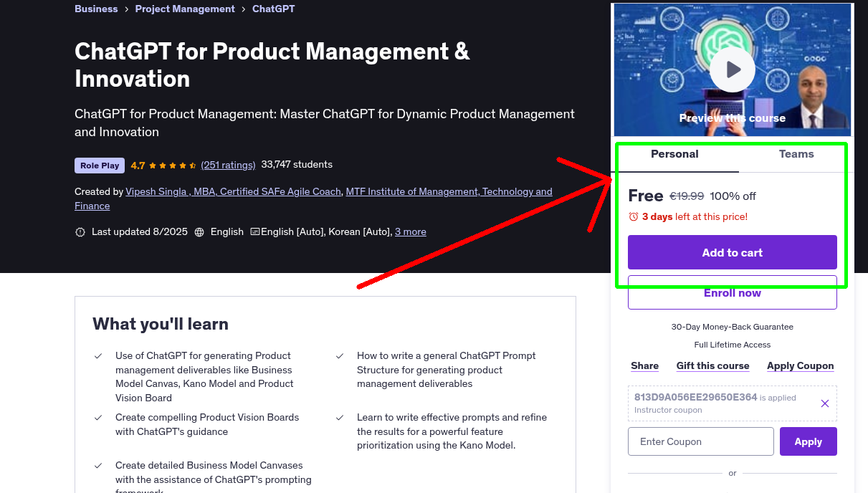
Task: Open the 251 ratings link
Action: pyautogui.click(x=228, y=165)
